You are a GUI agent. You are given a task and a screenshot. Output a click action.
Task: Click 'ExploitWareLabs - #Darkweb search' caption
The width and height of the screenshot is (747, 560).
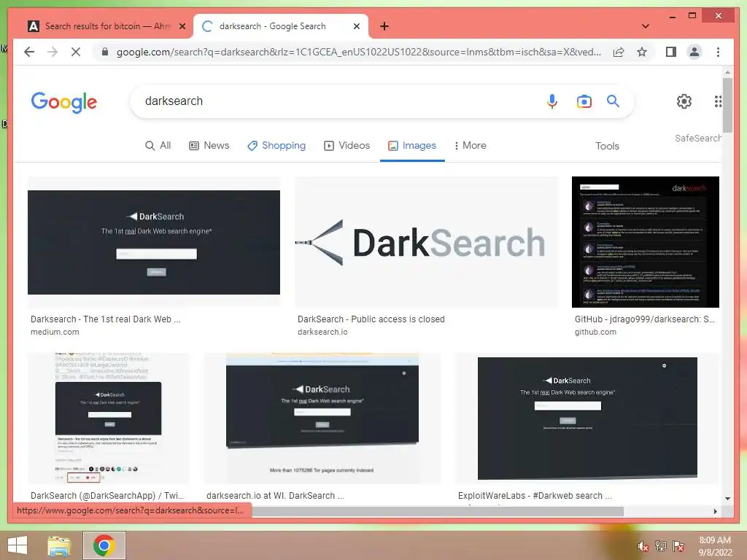(535, 496)
